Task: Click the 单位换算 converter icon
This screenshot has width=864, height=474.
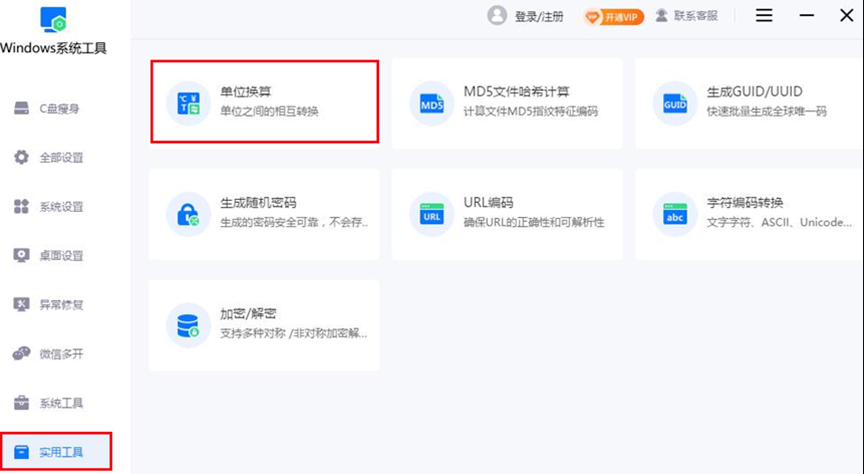Action: (188, 103)
